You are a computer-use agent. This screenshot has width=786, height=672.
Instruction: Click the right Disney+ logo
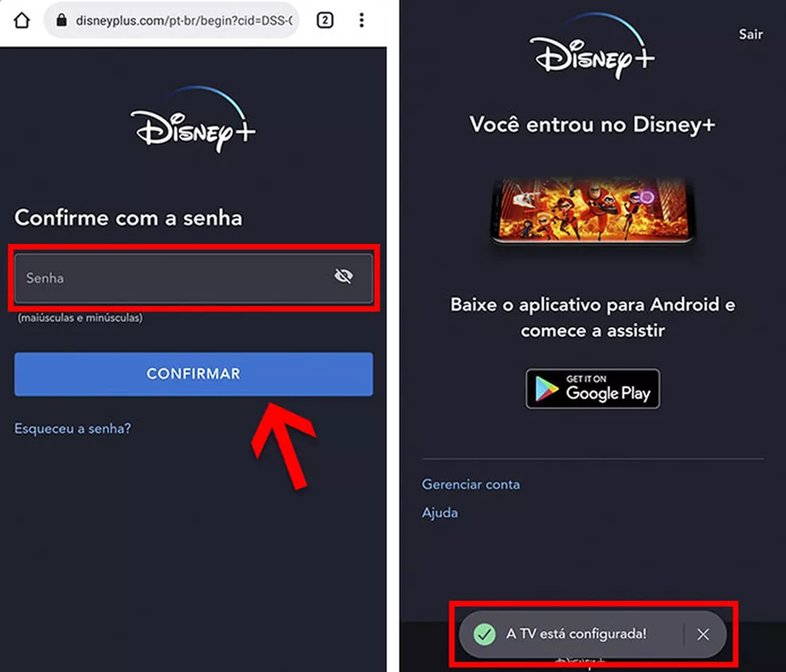tap(592, 46)
